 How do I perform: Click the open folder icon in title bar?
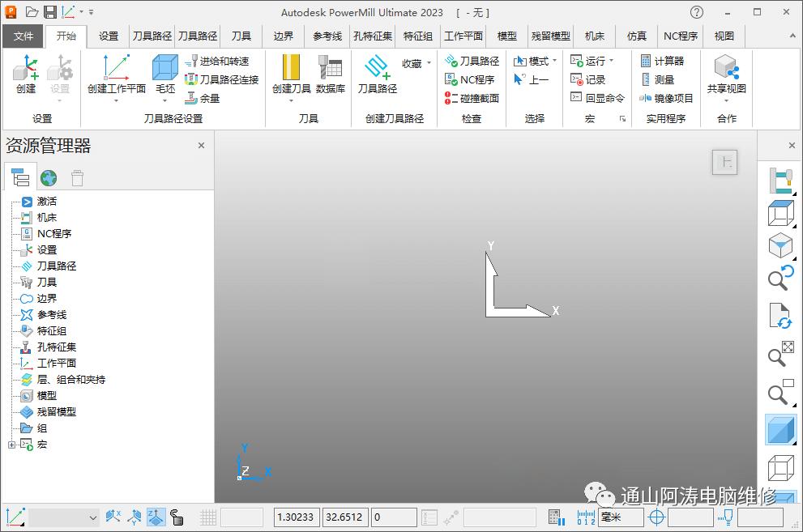[32, 12]
